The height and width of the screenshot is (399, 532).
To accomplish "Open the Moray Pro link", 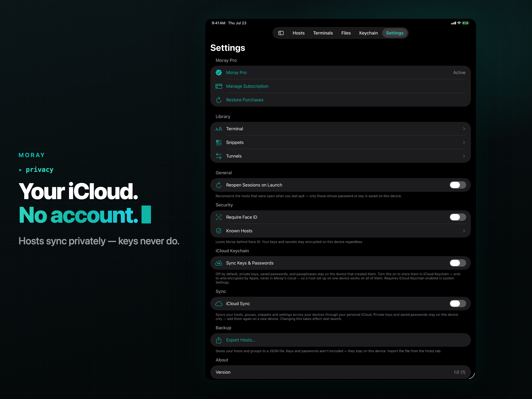I will pos(236,72).
